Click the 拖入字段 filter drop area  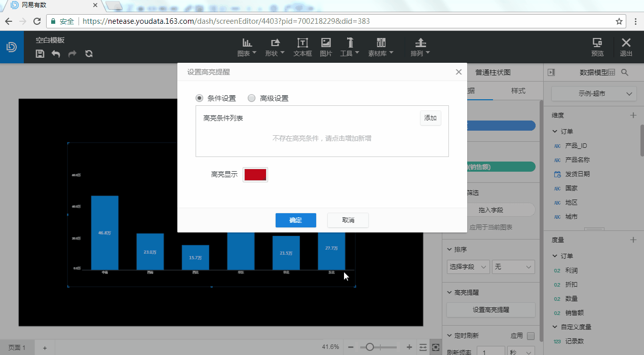point(490,210)
